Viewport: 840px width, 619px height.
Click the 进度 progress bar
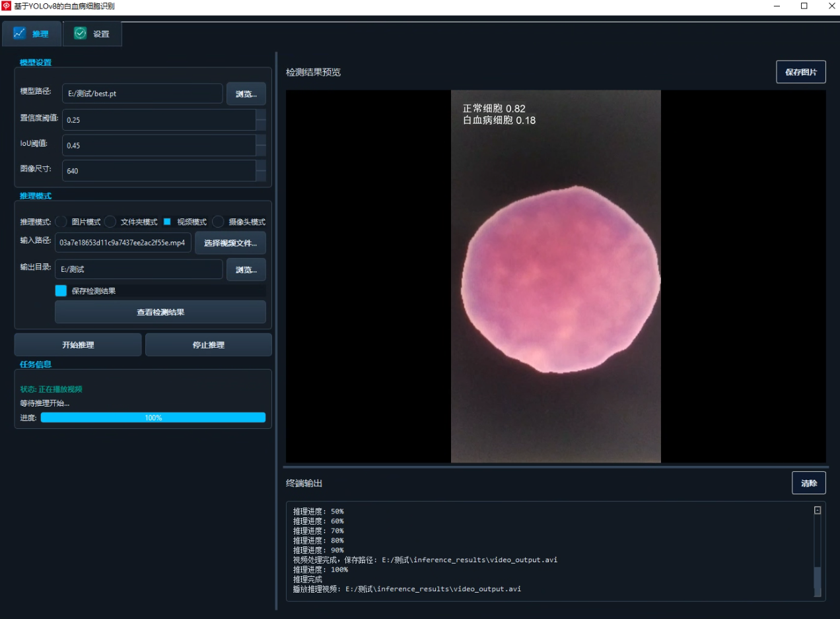pos(153,417)
